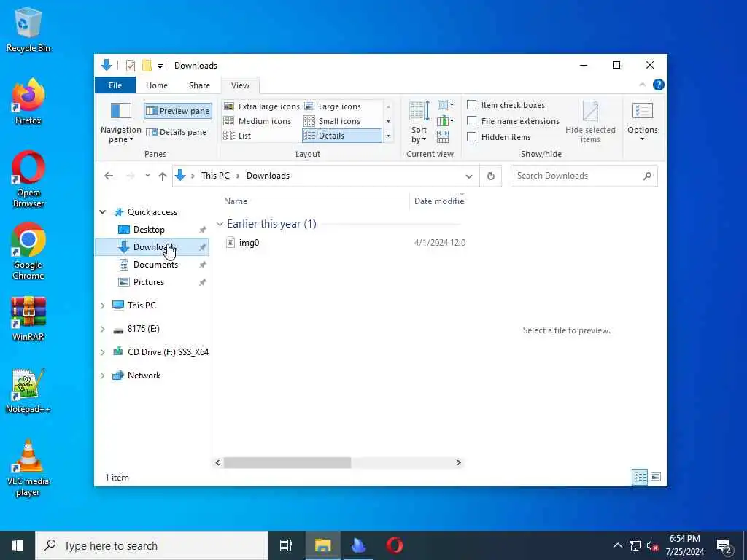Enable Hidden items checkbox
The height and width of the screenshot is (560, 747).
pyautogui.click(x=472, y=137)
